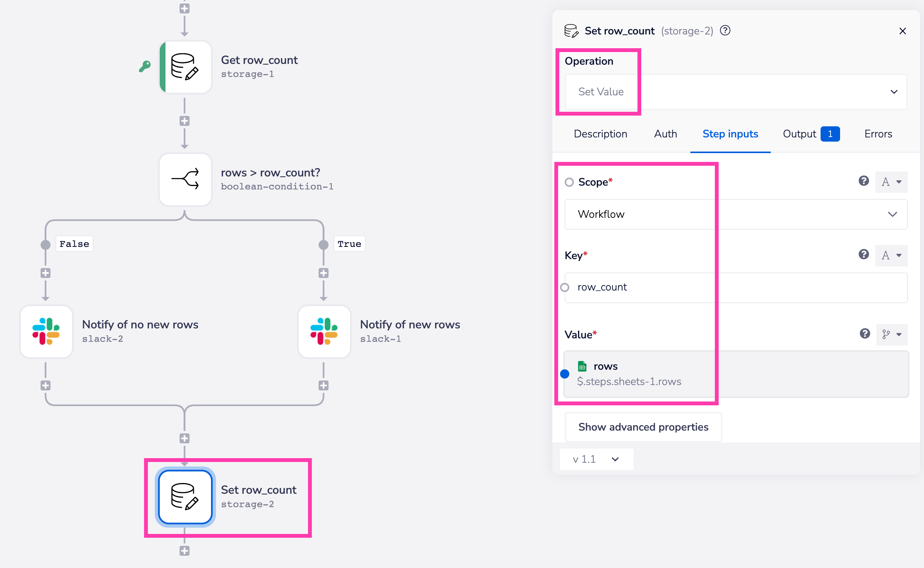Toggle the blue Value connector dot

coord(565,374)
